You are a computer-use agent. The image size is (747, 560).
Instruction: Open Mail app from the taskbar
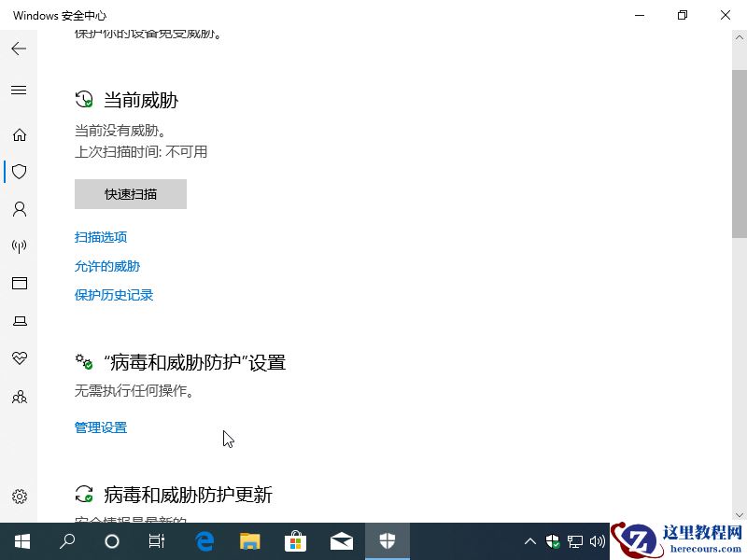pos(341,541)
